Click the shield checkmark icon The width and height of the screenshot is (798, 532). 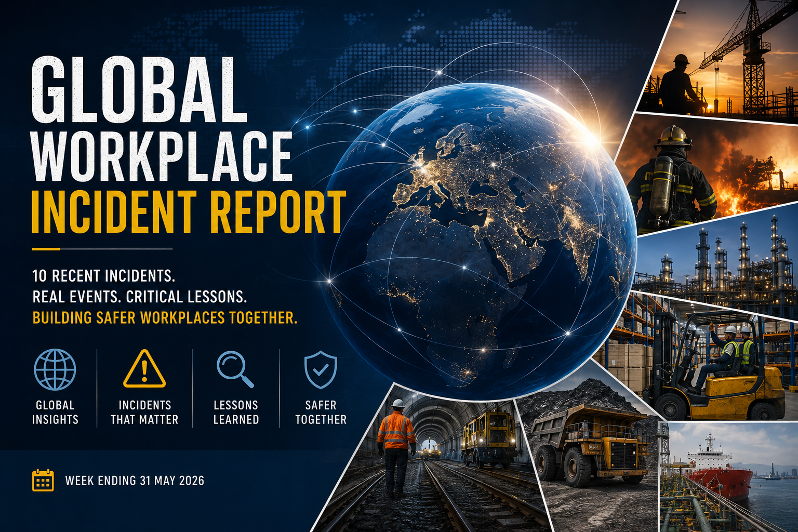coord(321,370)
